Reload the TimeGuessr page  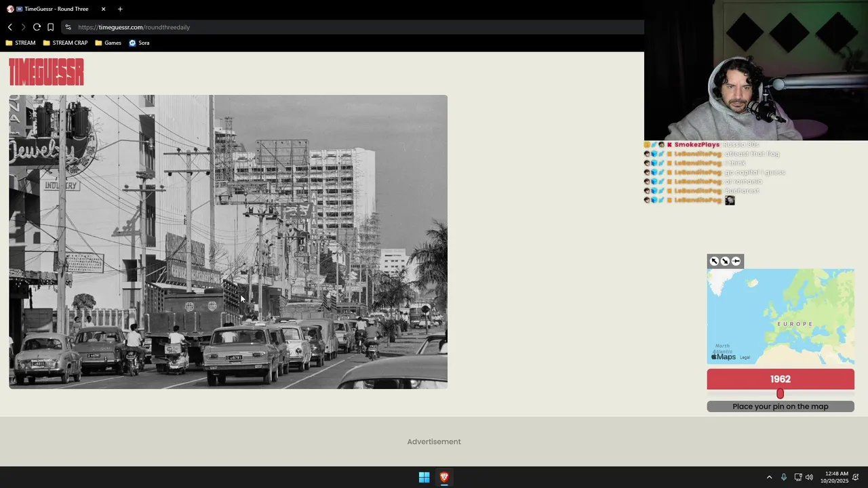[37, 27]
